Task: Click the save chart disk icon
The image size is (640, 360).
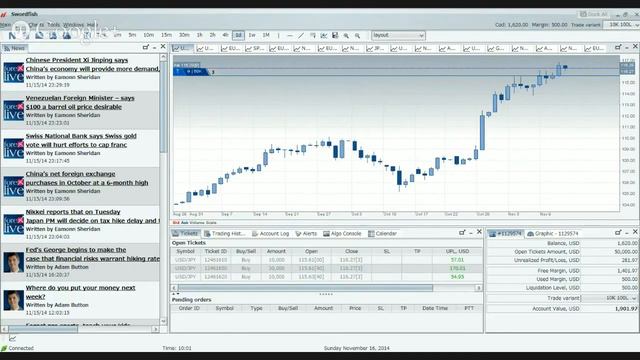Action: pos(335,36)
